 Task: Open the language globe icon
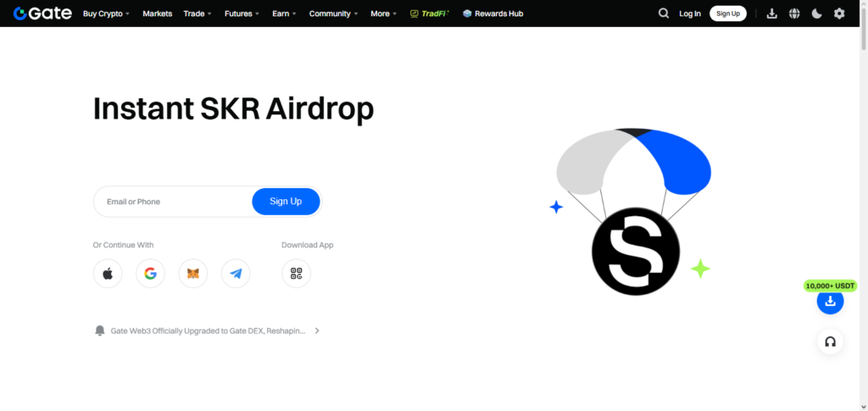pos(794,14)
